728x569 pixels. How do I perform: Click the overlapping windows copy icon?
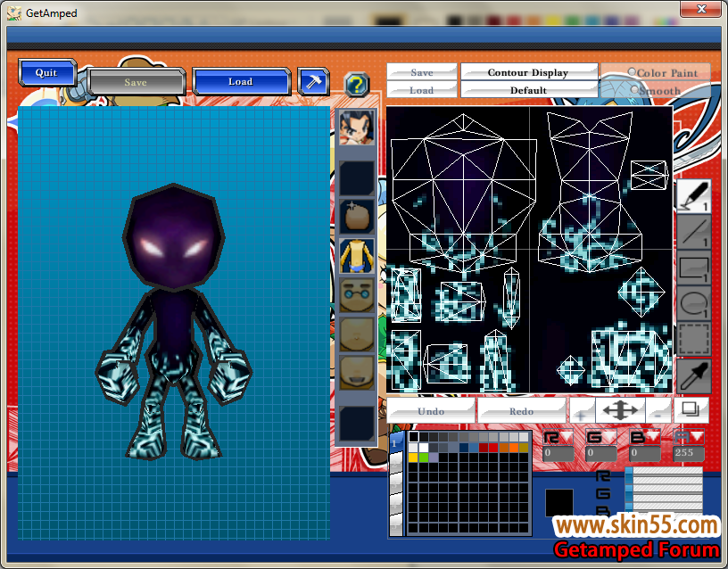[691, 410]
